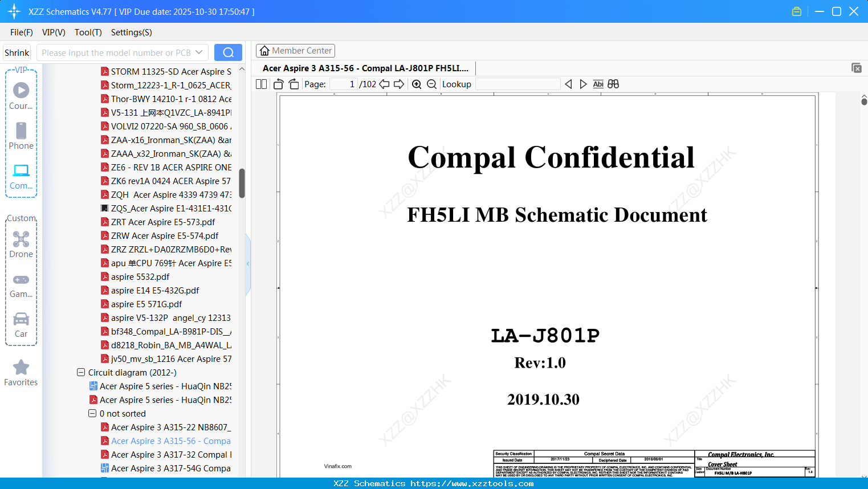This screenshot has width=868, height=489.
Task: Select the Acer Aspire 3 A315-56 document tab
Action: [365, 68]
